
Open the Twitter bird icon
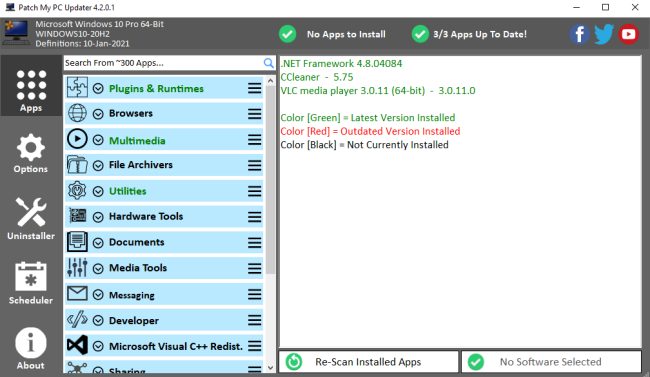604,34
